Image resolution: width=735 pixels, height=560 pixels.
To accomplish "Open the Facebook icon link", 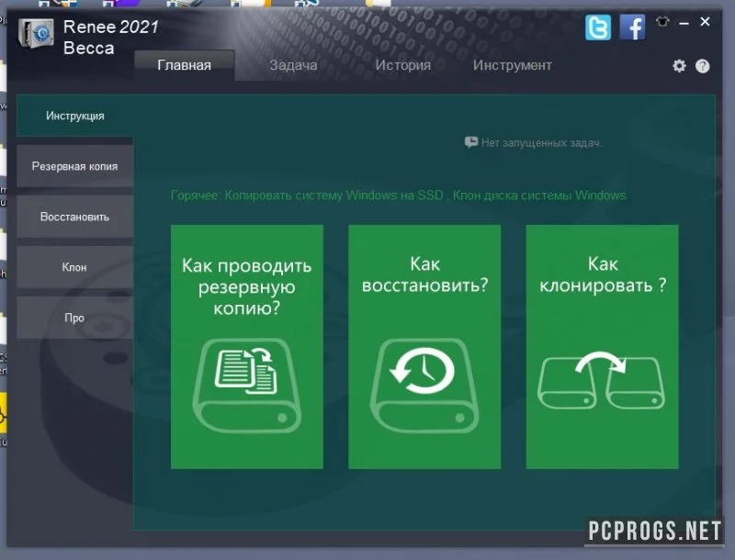I will pyautogui.click(x=632, y=28).
